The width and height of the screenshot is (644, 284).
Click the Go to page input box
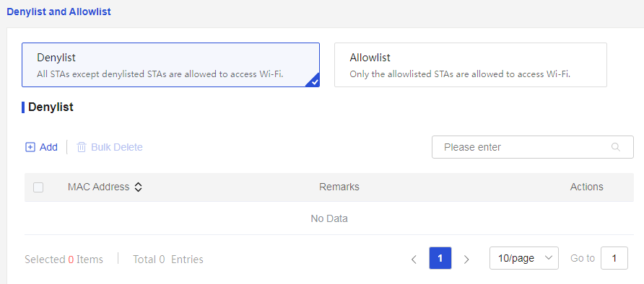pos(614,258)
